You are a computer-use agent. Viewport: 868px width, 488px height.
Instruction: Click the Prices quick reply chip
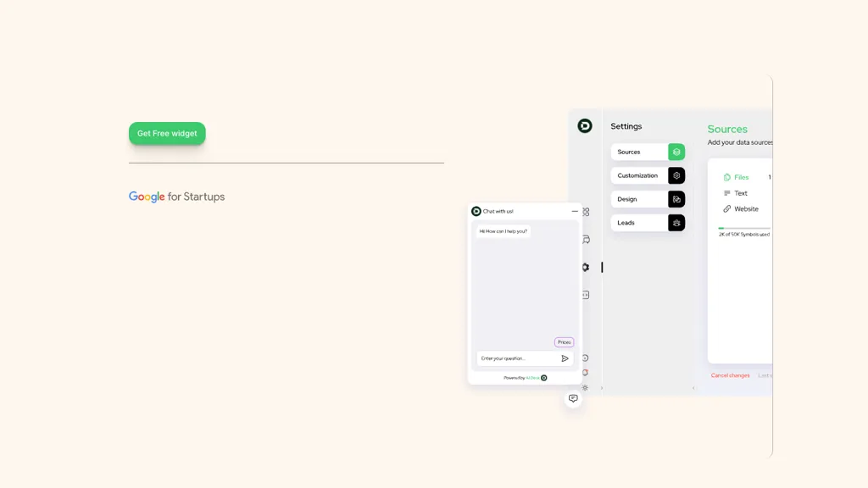[564, 342]
